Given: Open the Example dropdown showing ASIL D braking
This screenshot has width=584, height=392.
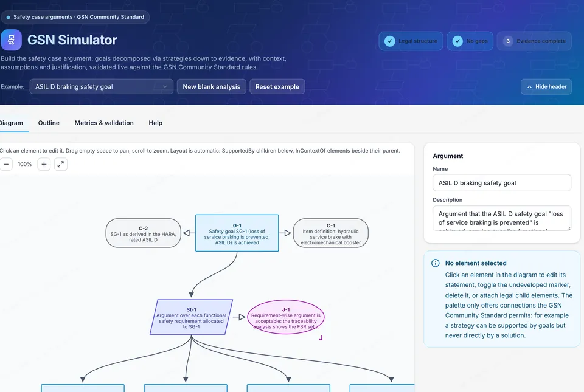Looking at the screenshot, I should coord(102,87).
